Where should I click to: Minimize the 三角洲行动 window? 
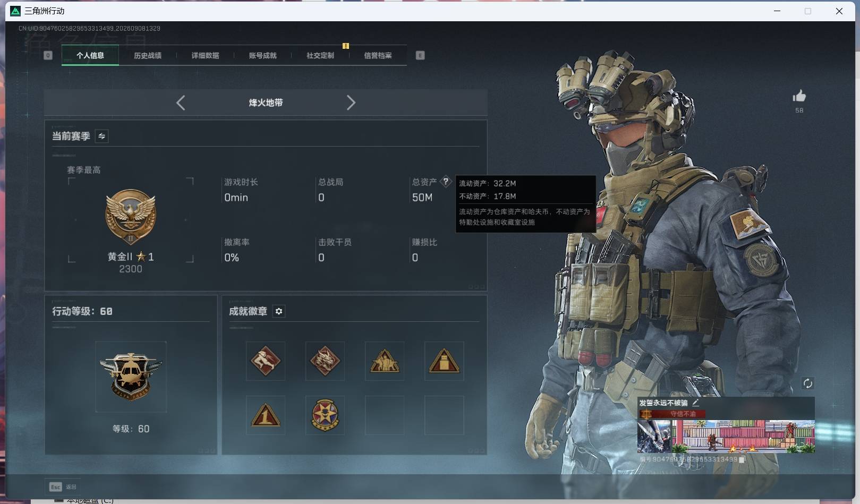pos(777,11)
